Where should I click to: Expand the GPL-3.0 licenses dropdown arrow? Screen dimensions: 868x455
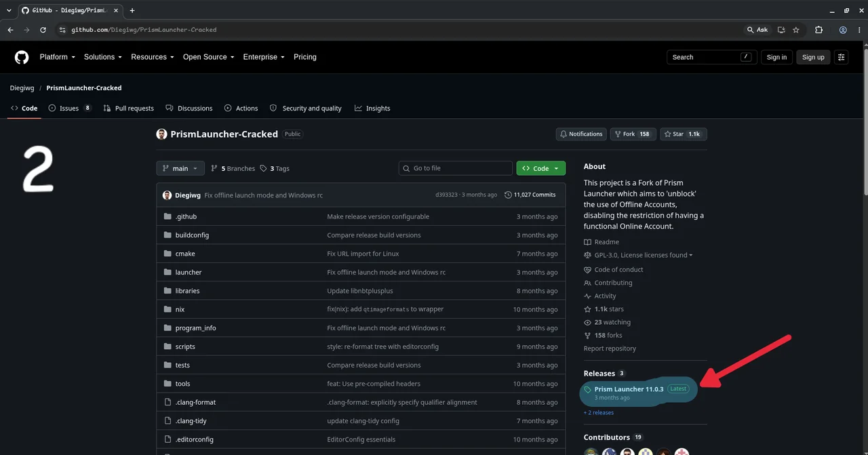[690, 256]
